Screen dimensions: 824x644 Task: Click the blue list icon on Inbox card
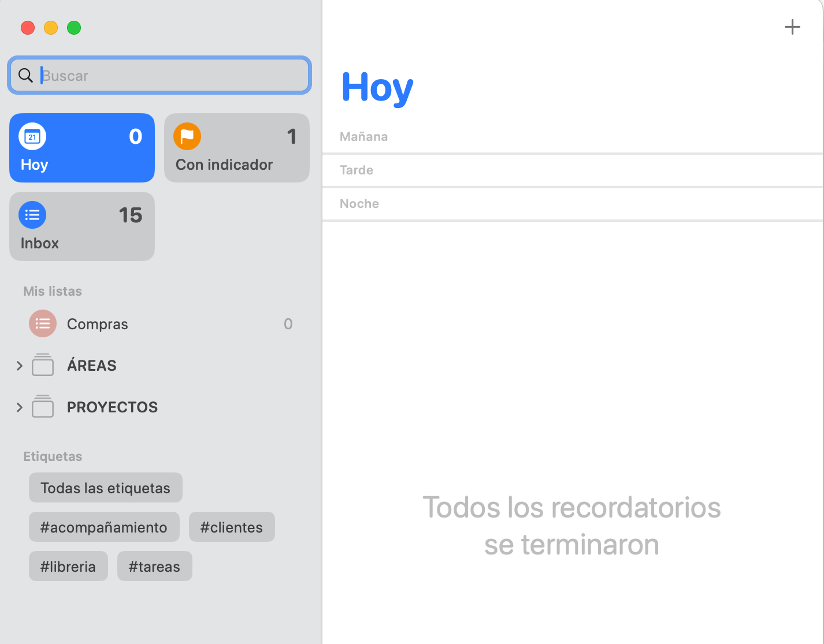coord(32,215)
